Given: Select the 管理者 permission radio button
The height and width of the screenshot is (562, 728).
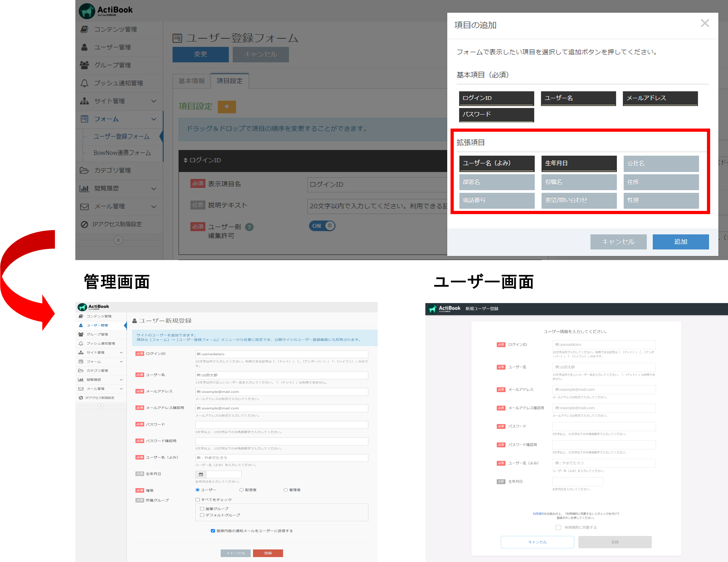Looking at the screenshot, I should [x=285, y=490].
